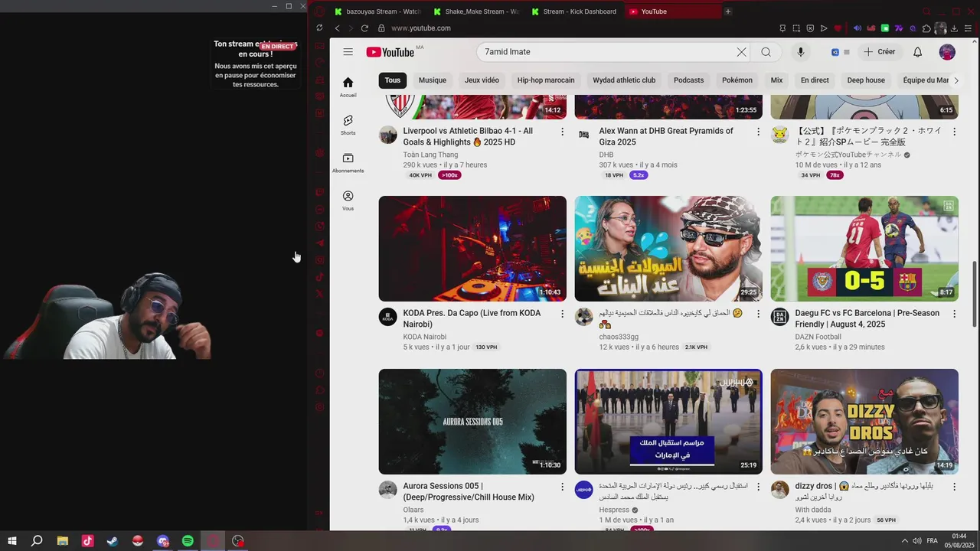Open the Daegu FC vs FC Barcelona title link
The height and width of the screenshot is (551, 980).
[x=867, y=318]
